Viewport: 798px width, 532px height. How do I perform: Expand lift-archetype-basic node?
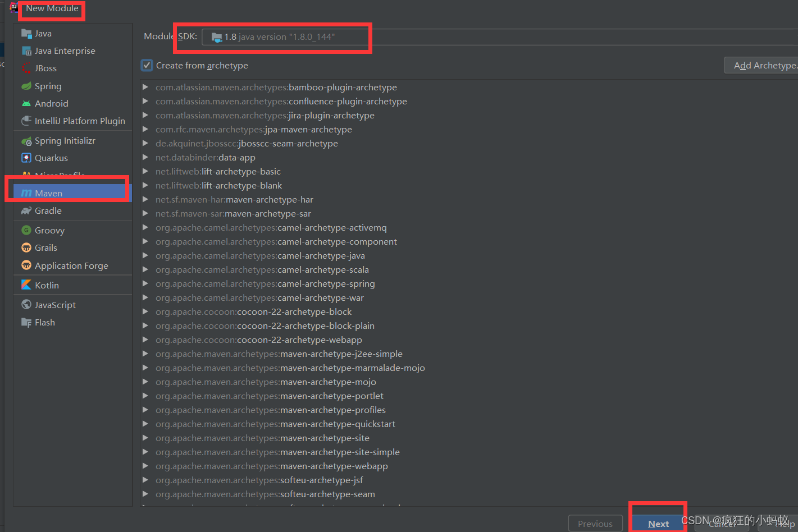[x=145, y=172]
